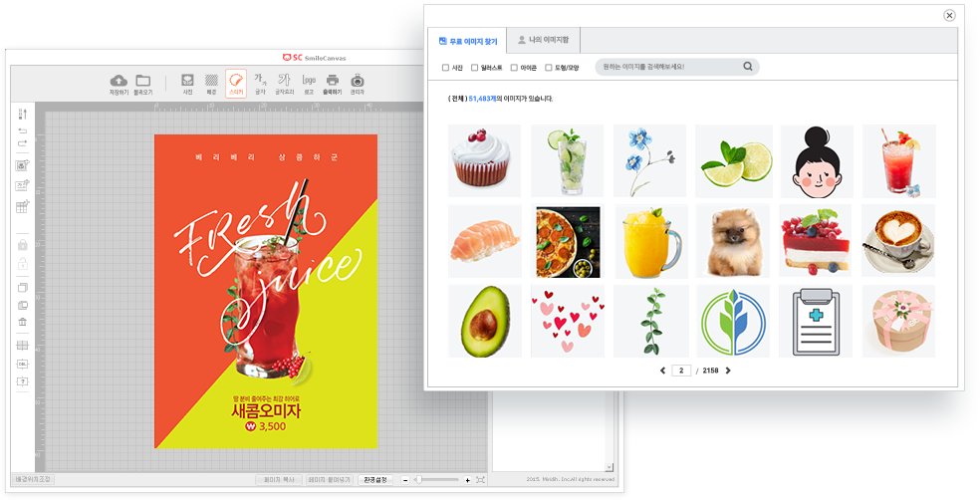Image resolution: width=980 pixels, height=500 pixels.
Task: Select the berry cheesecake slice thumbnail
Action: click(x=816, y=241)
